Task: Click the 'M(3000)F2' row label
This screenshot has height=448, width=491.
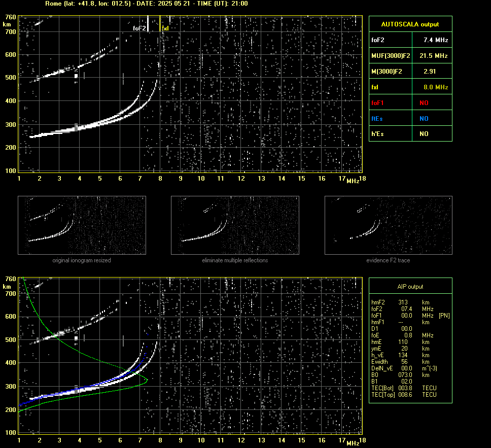Action: click(x=387, y=72)
